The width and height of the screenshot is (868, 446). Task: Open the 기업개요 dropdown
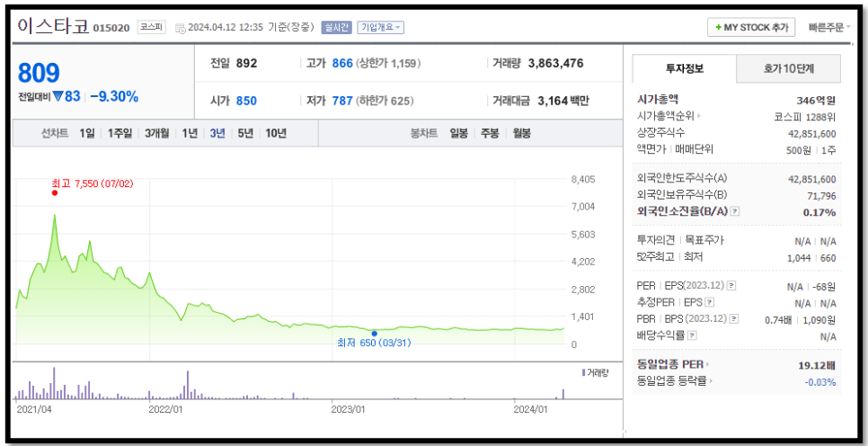tap(381, 27)
